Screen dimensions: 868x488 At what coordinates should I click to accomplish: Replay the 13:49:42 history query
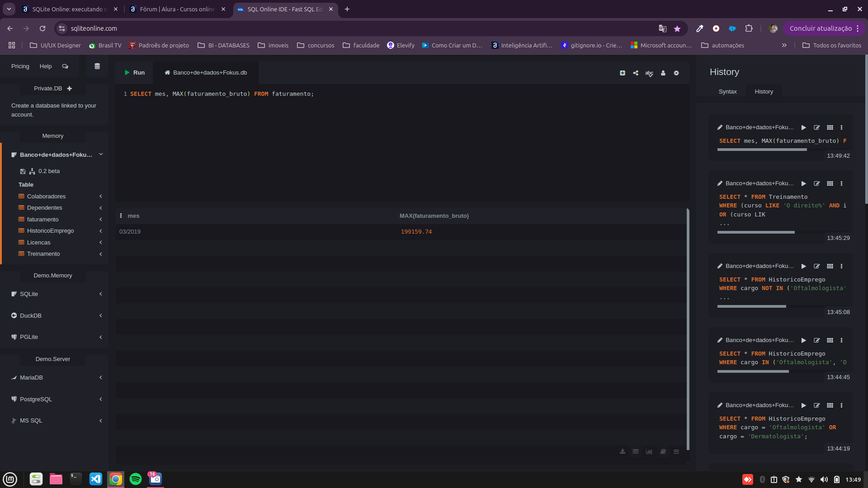[803, 128]
